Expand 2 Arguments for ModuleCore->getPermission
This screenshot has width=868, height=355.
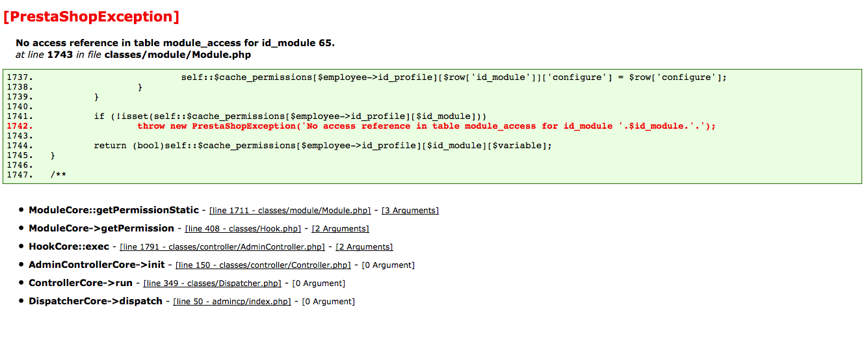coord(340,229)
